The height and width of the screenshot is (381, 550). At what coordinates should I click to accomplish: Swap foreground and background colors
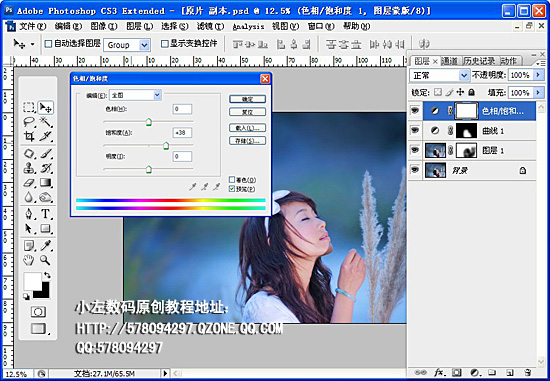tap(47, 275)
